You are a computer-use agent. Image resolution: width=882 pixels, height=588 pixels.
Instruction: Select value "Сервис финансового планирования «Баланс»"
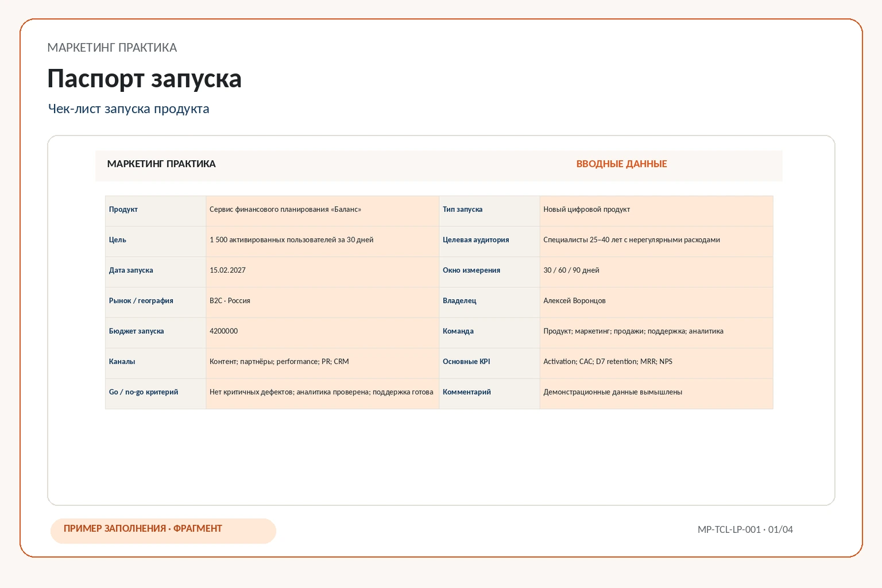coord(323,211)
